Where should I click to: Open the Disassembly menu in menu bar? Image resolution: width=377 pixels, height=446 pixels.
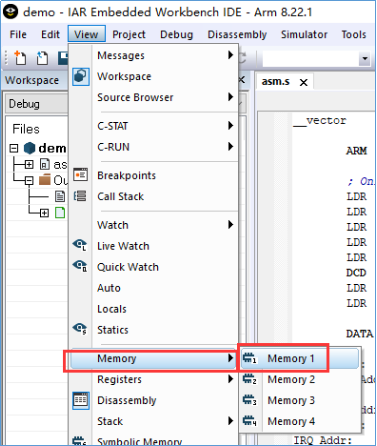click(x=237, y=34)
